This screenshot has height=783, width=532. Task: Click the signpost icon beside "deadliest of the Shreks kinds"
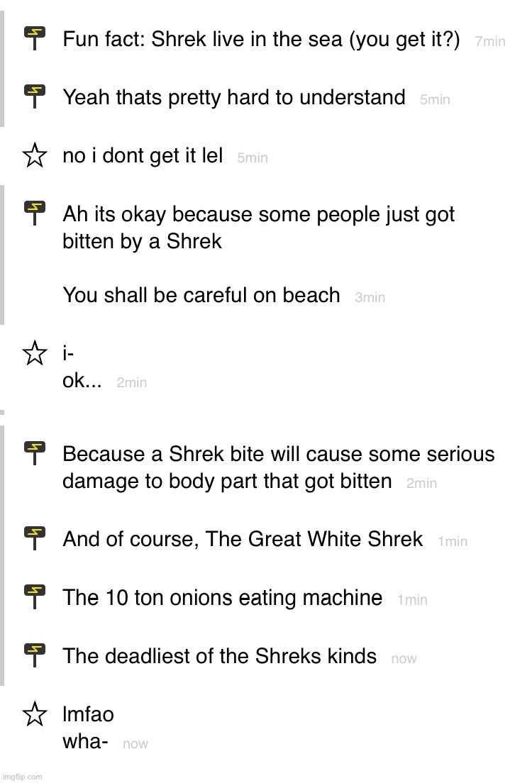(35, 655)
